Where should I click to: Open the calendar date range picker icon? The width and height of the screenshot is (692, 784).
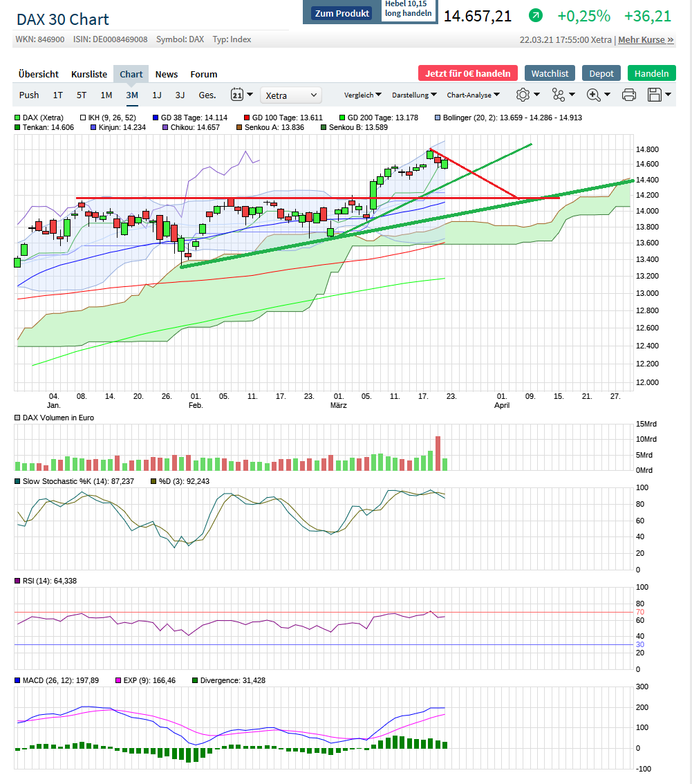[x=237, y=95]
